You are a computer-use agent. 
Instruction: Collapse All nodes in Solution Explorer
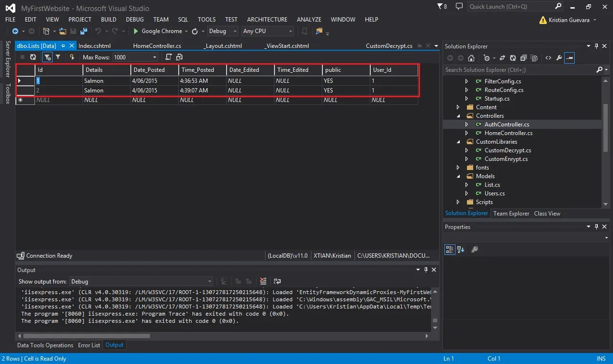tap(523, 58)
